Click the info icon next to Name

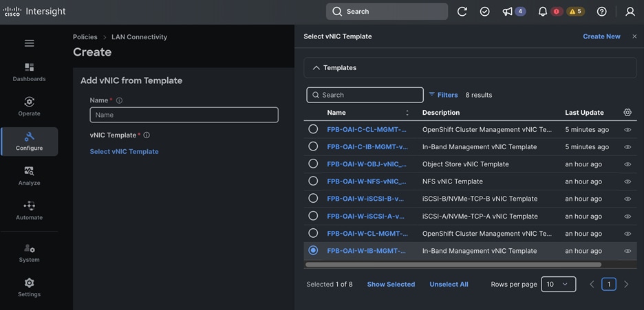pyautogui.click(x=120, y=100)
